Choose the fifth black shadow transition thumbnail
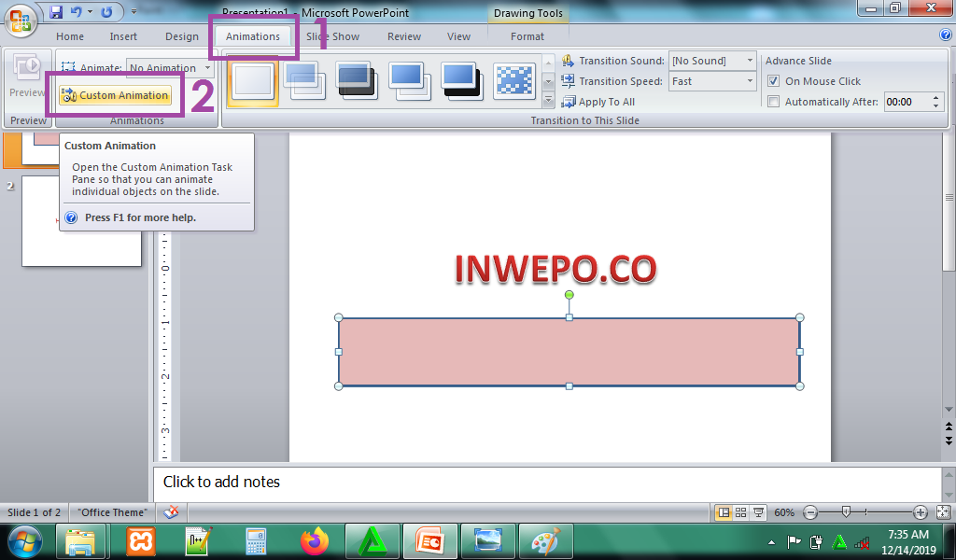Screen dimensions: 956x560 tap(462, 80)
